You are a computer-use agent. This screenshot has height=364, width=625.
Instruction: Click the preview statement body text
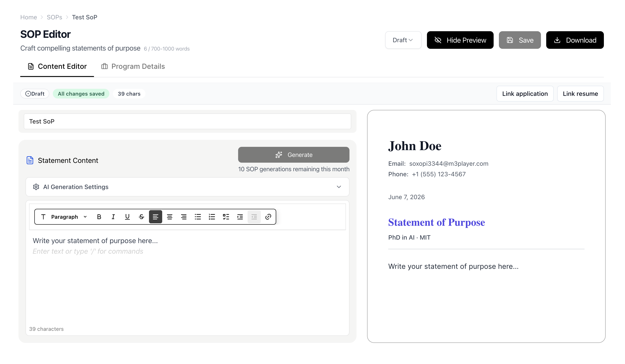(453, 266)
